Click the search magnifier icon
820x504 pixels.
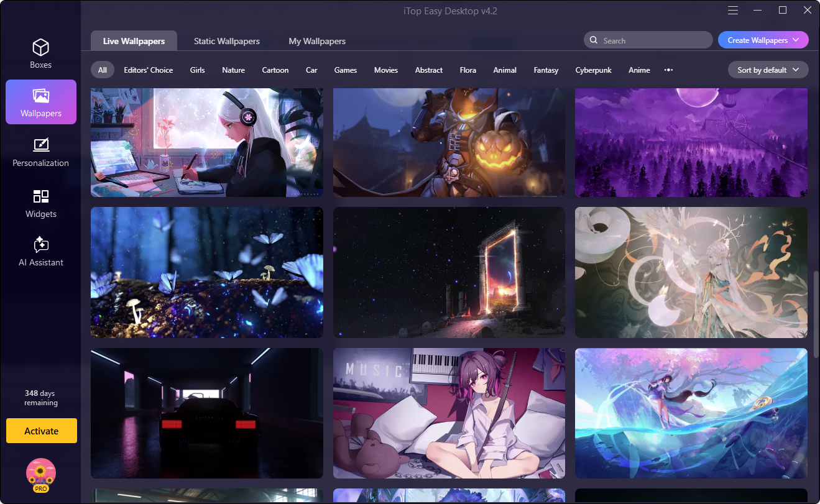coord(594,40)
